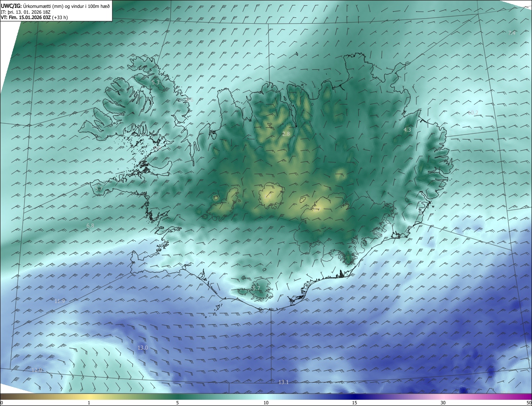Click the 5.3 value label in the Westfjords
532x406 pixels.
coord(155,82)
